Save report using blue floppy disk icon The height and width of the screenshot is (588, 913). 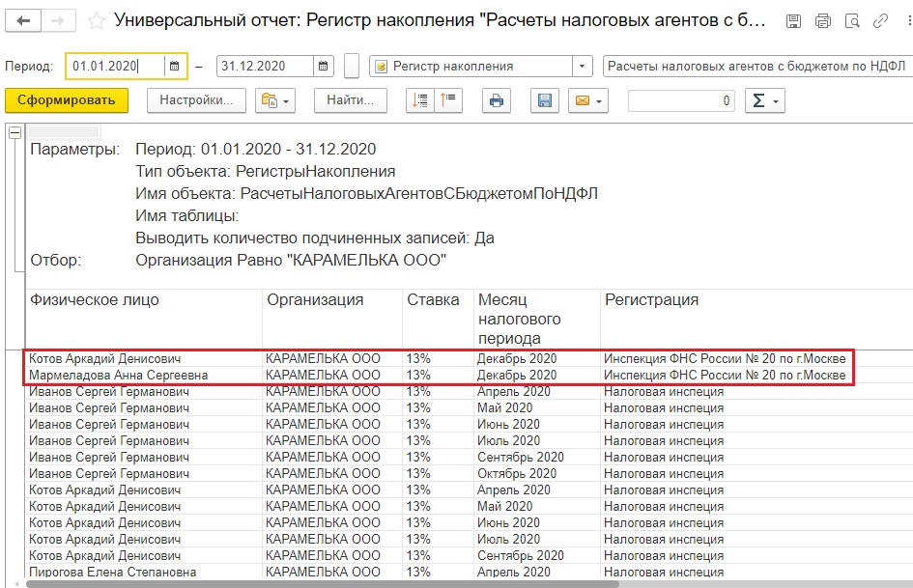click(545, 100)
